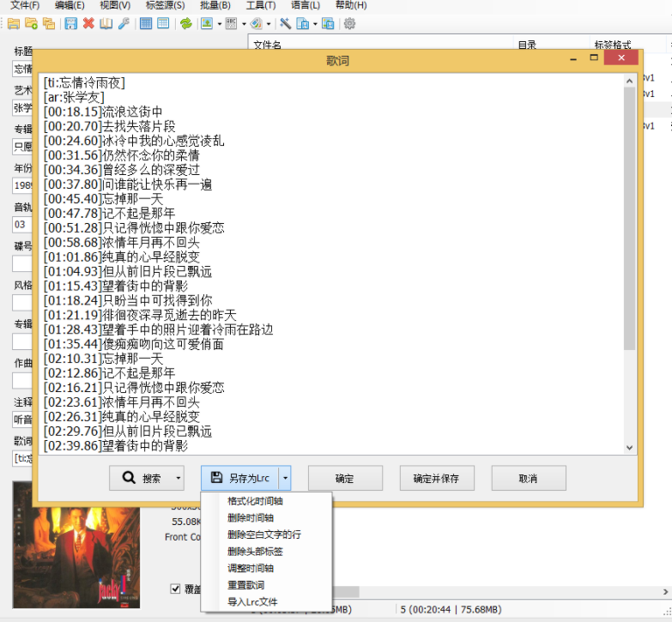Screen dimensions: 672x622
Task: Click the red X delete icon
Action: pos(88,23)
